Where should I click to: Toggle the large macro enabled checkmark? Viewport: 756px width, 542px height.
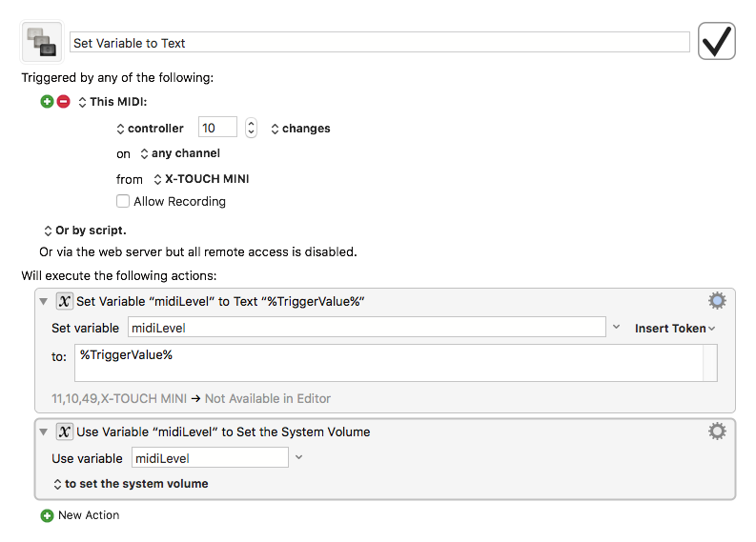pyautogui.click(x=716, y=42)
